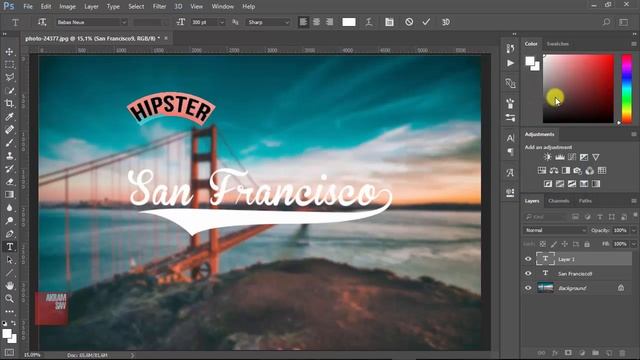Open the File menu
The image size is (640, 360).
[28, 7]
